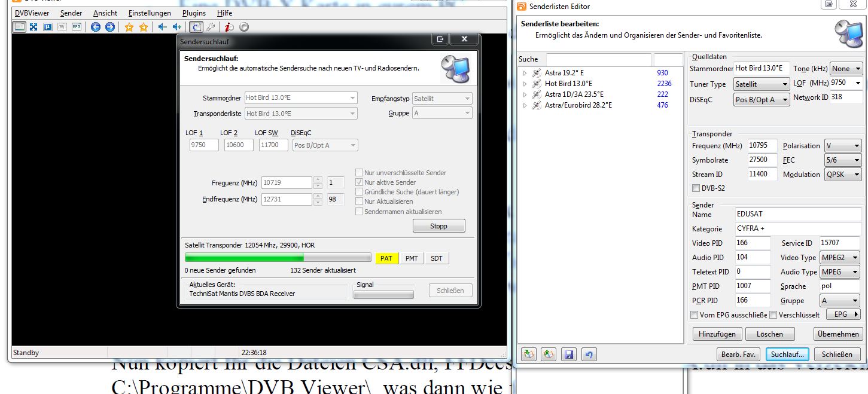This screenshot has height=394, width=868.
Task: Check 'Vom EPG ausschließen' option
Action: tap(694, 315)
